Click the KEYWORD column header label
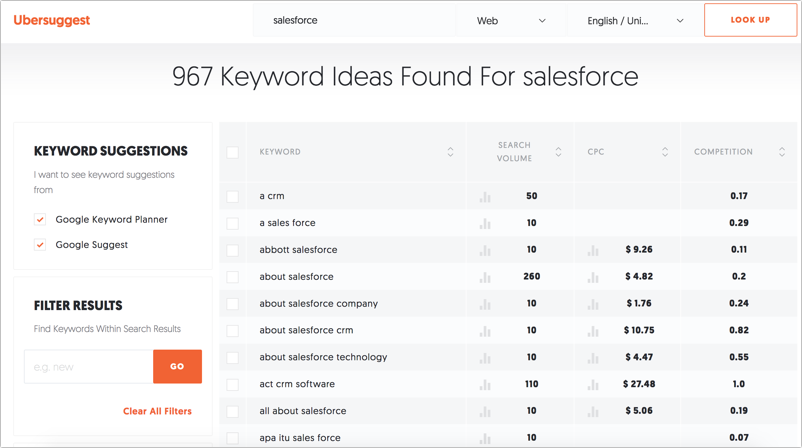The image size is (802, 448). 280,152
